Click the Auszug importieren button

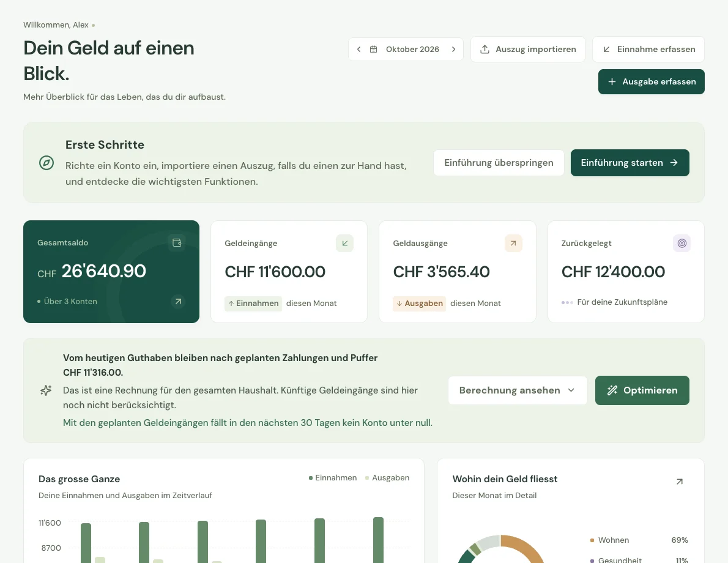tap(528, 49)
